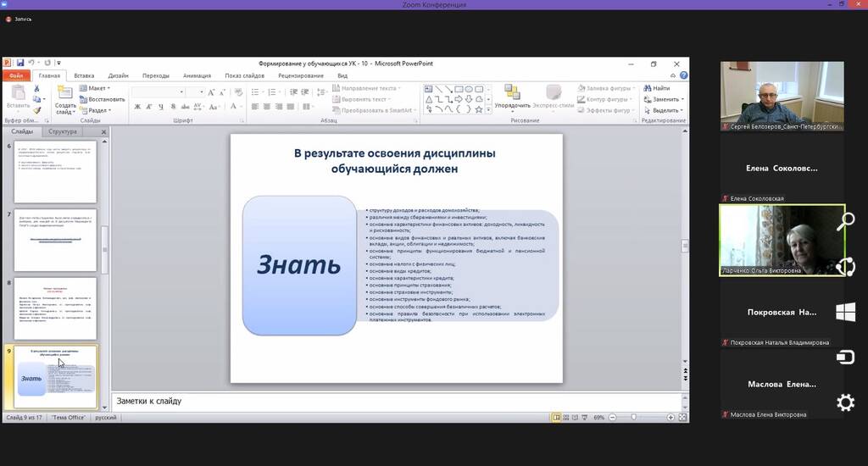868x466 pixels.
Task: Switch to Показ слайдов ribbon tab
Action: tap(244, 75)
